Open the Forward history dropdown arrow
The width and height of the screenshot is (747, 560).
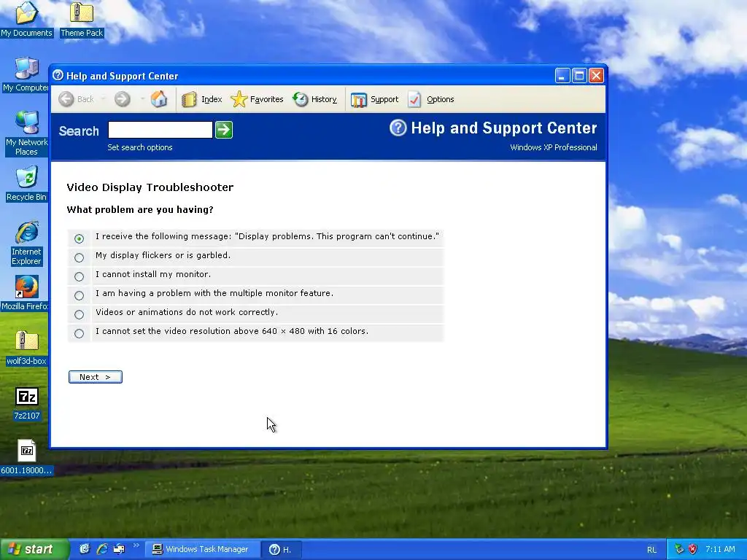coord(142,99)
